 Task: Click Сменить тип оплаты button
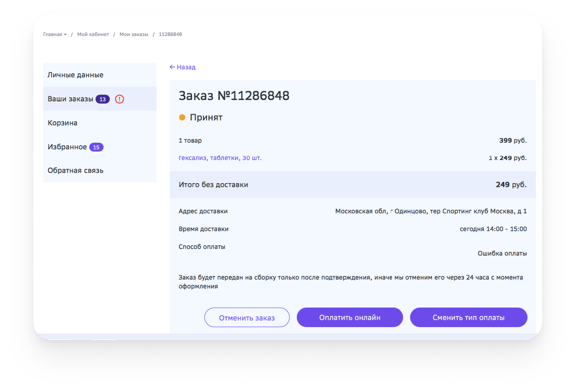tap(468, 317)
